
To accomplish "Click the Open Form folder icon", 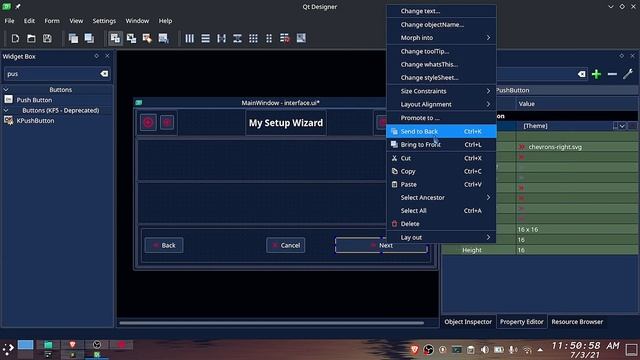I will (31, 38).
